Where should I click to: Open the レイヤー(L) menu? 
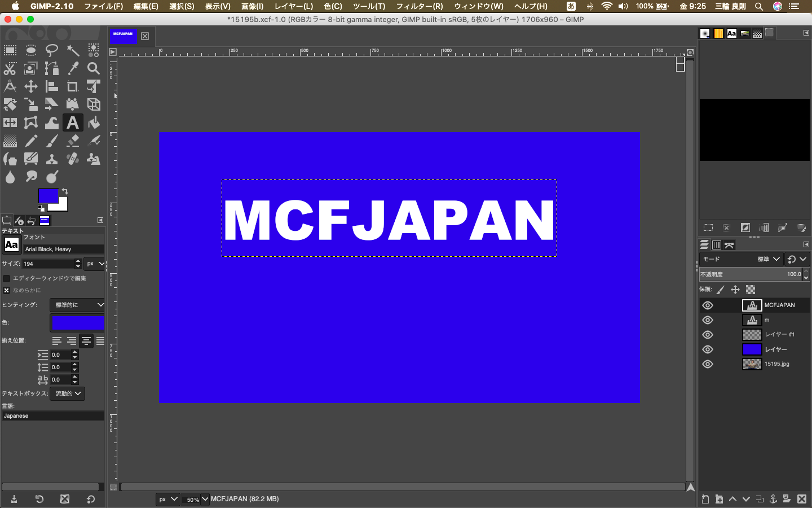[293, 6]
